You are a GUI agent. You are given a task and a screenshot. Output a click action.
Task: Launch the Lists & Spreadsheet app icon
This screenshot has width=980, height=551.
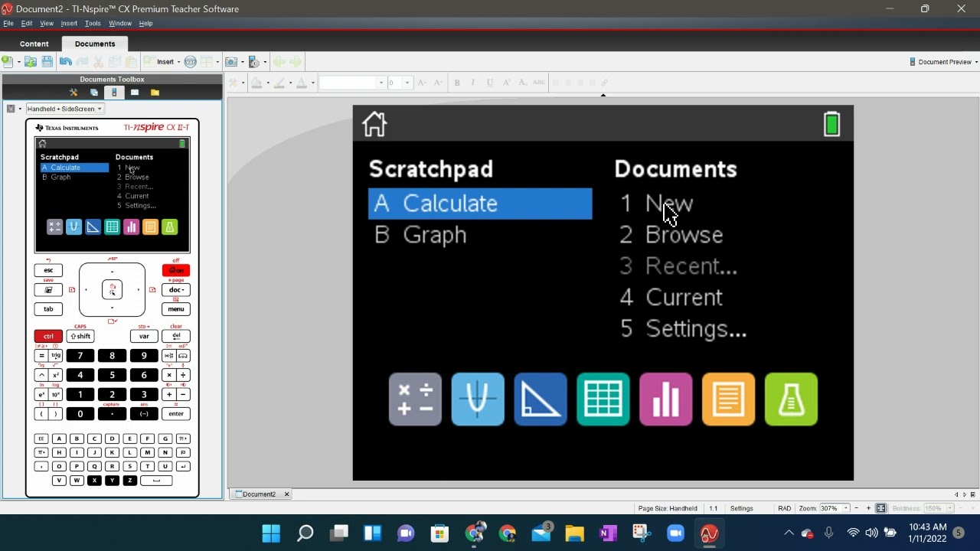pyautogui.click(x=603, y=399)
